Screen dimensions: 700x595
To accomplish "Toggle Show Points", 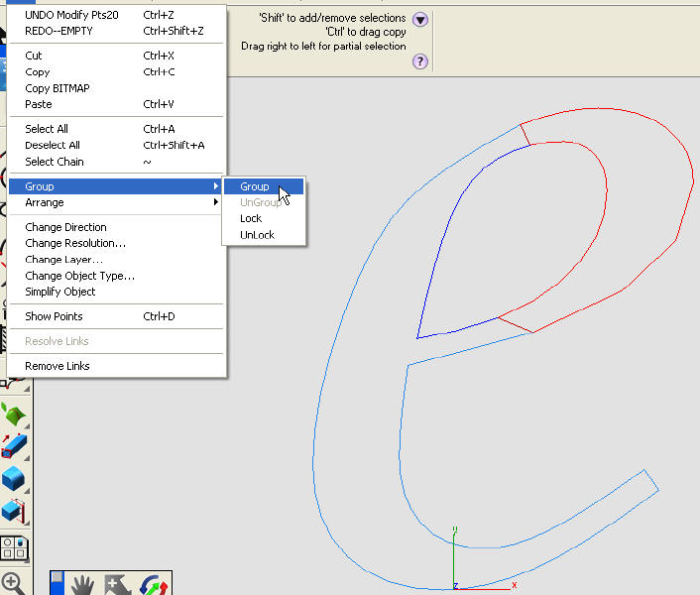I will coord(116,316).
